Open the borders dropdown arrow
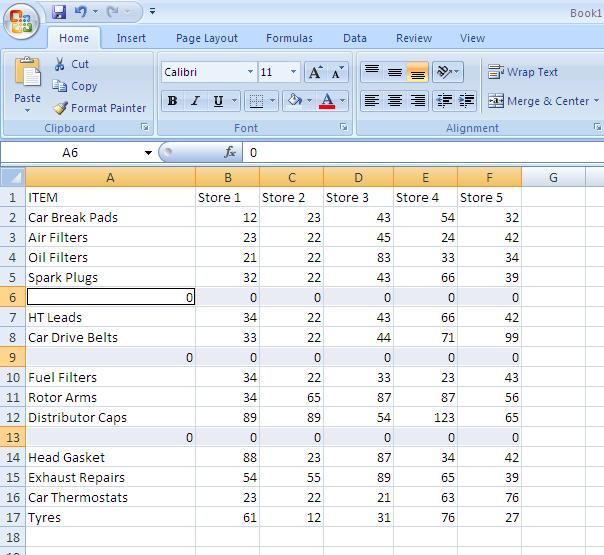 pos(272,101)
